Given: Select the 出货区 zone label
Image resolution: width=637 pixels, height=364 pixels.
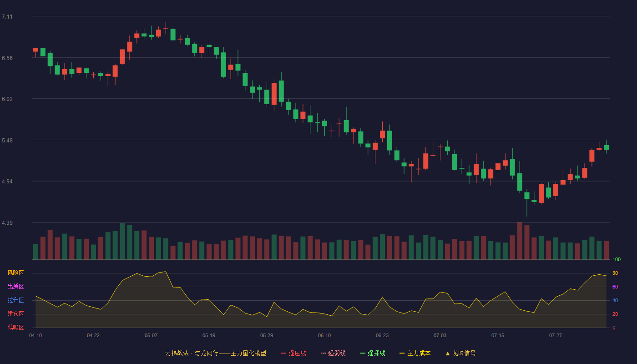Looking at the screenshot, I should tap(15, 287).
